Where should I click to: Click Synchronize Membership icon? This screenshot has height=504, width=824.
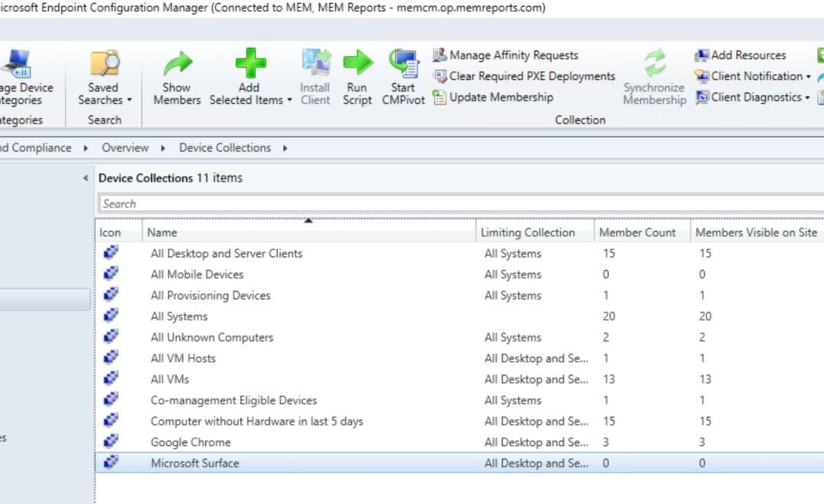655,63
